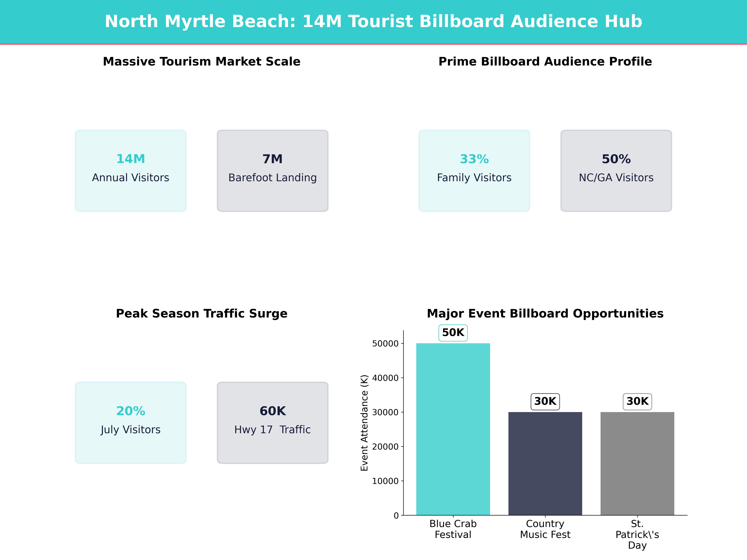Viewport: 747px width, 560px height.
Task: Select the 7M Barefoot Landing card
Action: point(272,170)
